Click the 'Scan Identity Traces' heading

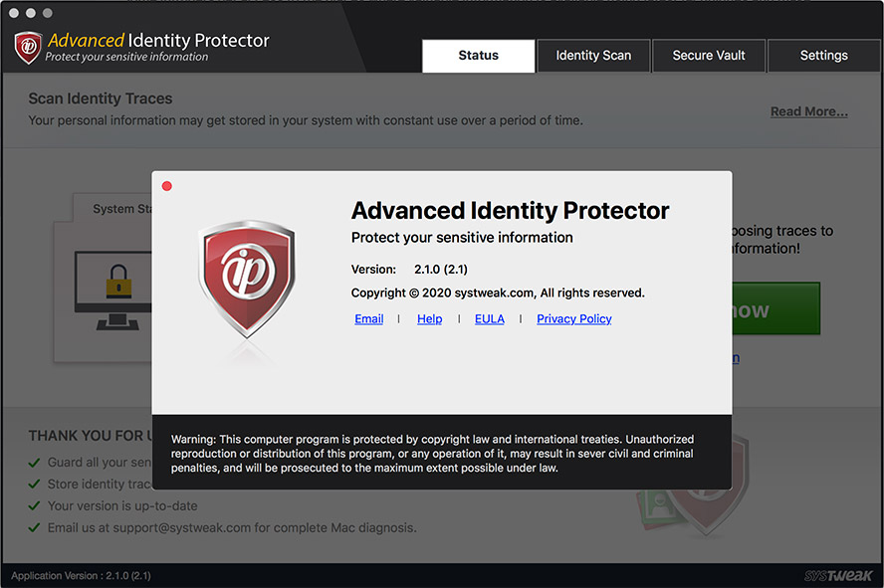[x=101, y=98]
